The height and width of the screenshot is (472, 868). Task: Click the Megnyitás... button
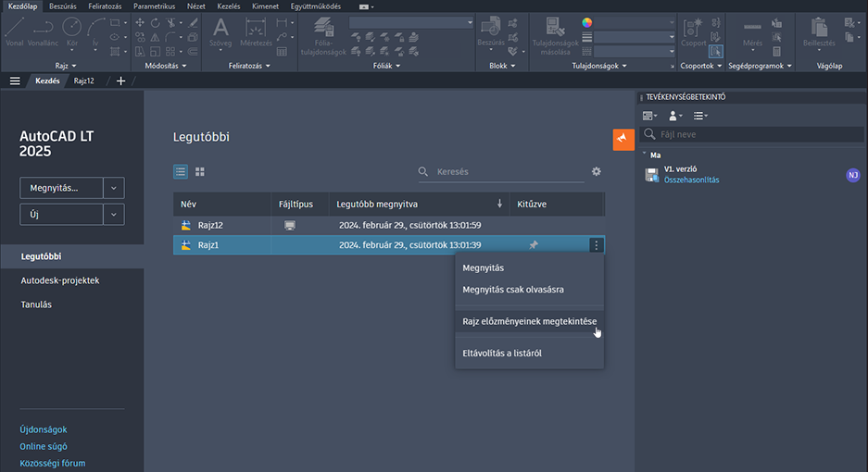61,188
